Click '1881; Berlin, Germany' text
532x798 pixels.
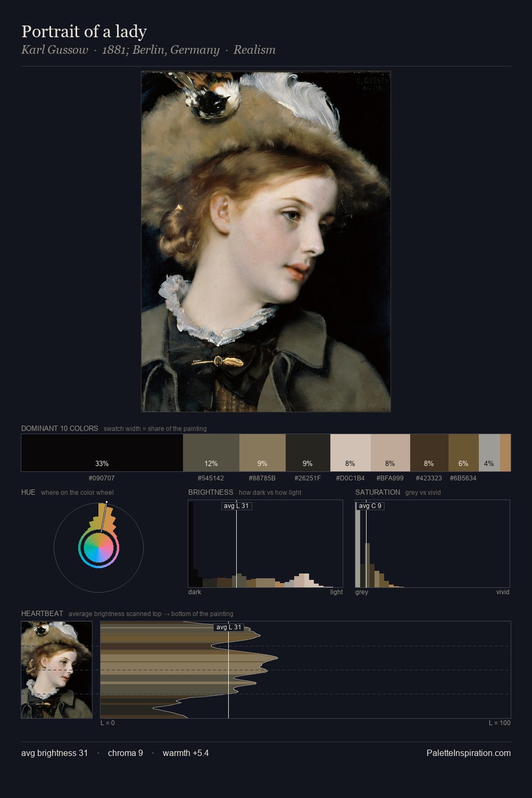tap(161, 50)
